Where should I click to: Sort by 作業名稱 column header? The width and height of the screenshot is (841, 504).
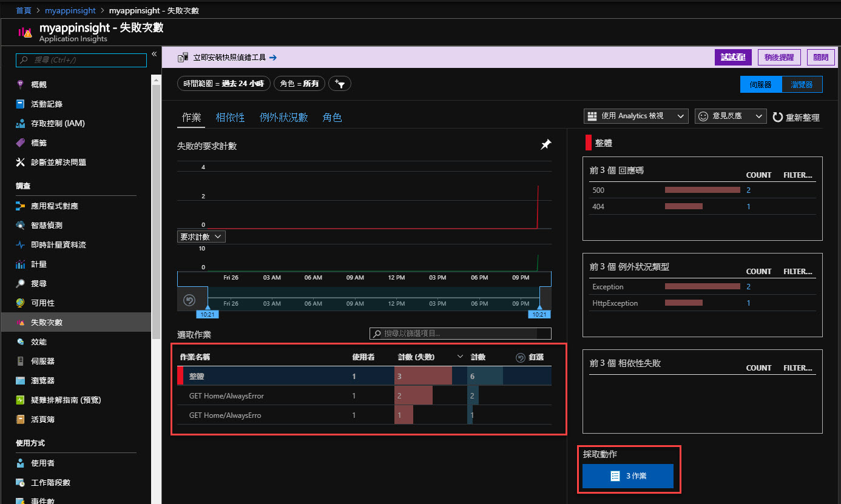tap(195, 357)
